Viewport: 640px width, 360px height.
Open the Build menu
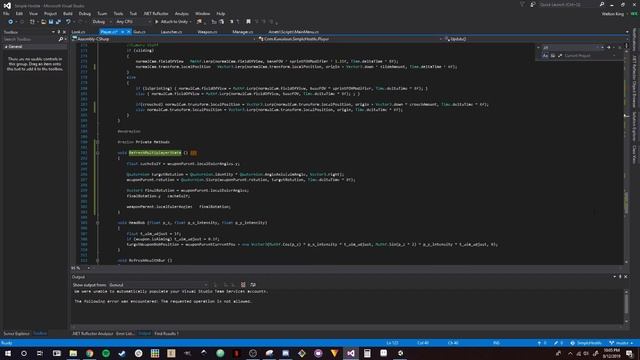[68, 13]
